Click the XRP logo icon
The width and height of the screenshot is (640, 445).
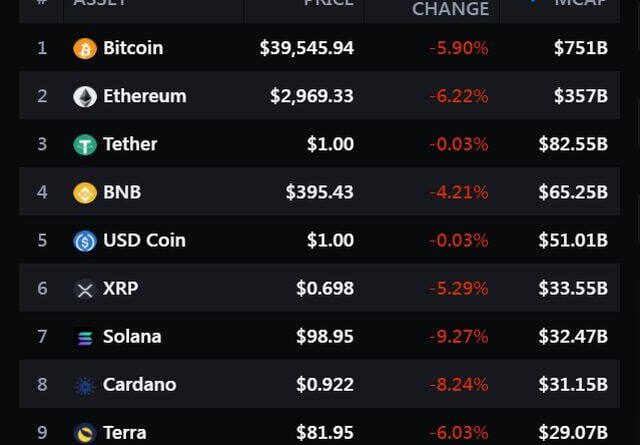[85, 289]
